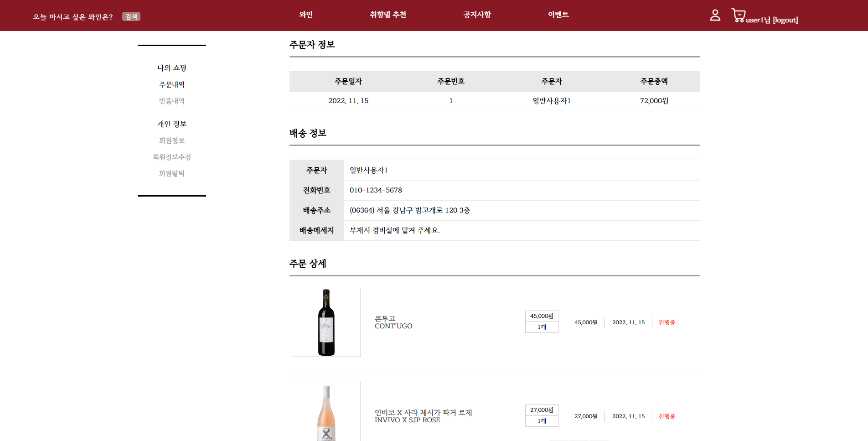Screen dimensions: 868x441
Task: Click the quantity field showing 1개 for CONT'UGO
Action: point(541,327)
